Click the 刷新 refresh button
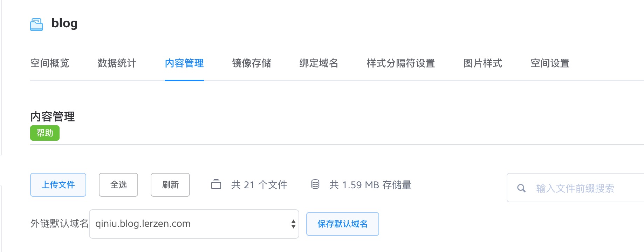Viewport: 644px width, 252px height. [170, 185]
